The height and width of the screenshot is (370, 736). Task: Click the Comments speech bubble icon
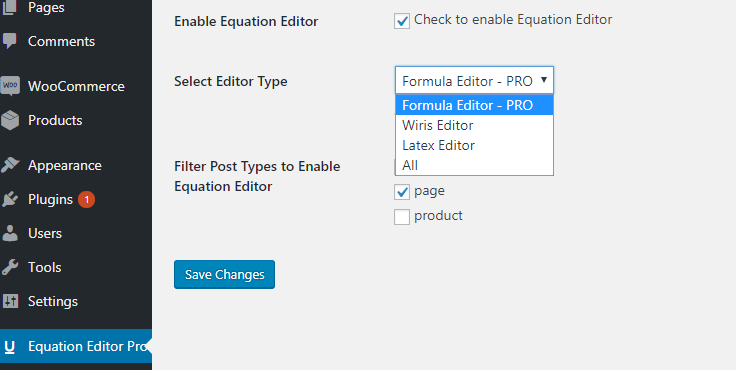10,41
